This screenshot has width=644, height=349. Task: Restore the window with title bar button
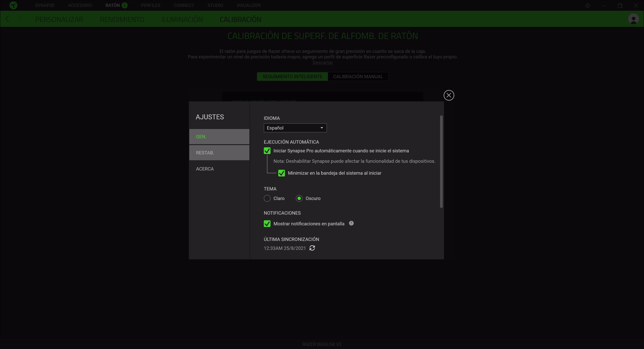pos(620,6)
